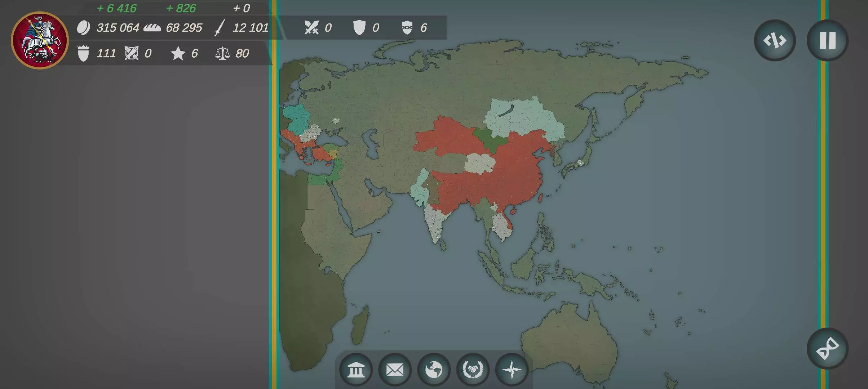
Task: Open the envelope messages icon
Action: [395, 370]
